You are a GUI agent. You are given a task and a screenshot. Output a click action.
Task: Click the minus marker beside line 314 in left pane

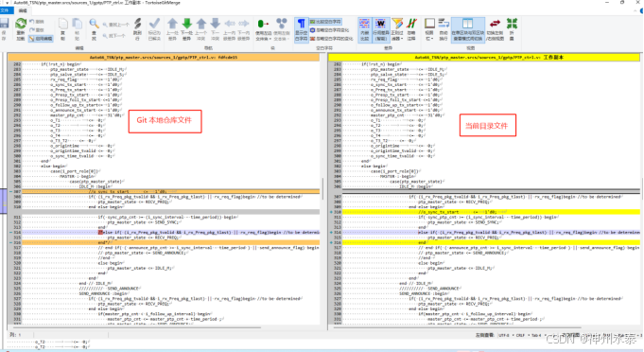(10, 233)
